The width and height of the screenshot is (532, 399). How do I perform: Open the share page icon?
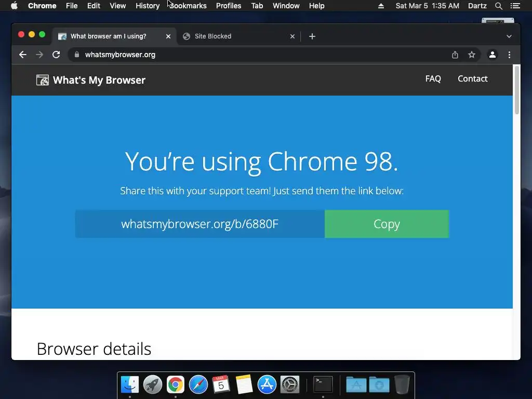click(455, 55)
